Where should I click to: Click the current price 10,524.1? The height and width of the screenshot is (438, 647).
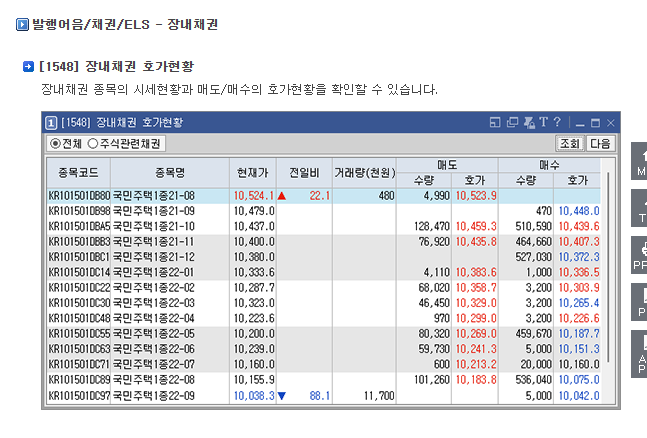(x=254, y=196)
